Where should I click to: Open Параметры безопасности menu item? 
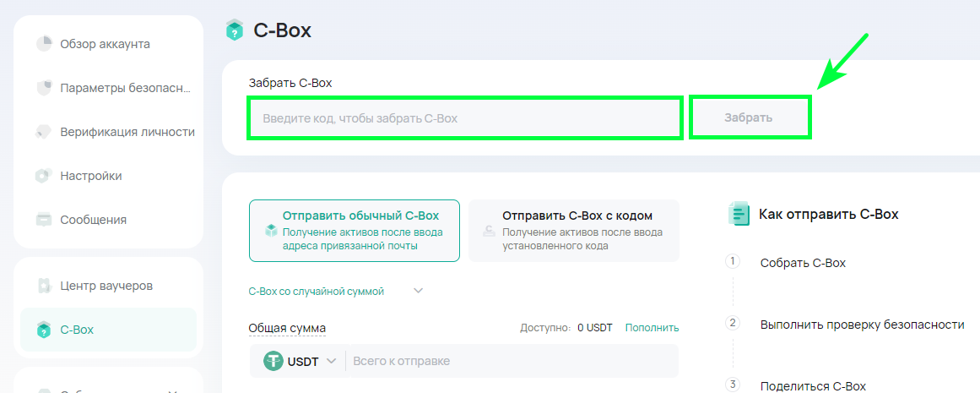(125, 88)
